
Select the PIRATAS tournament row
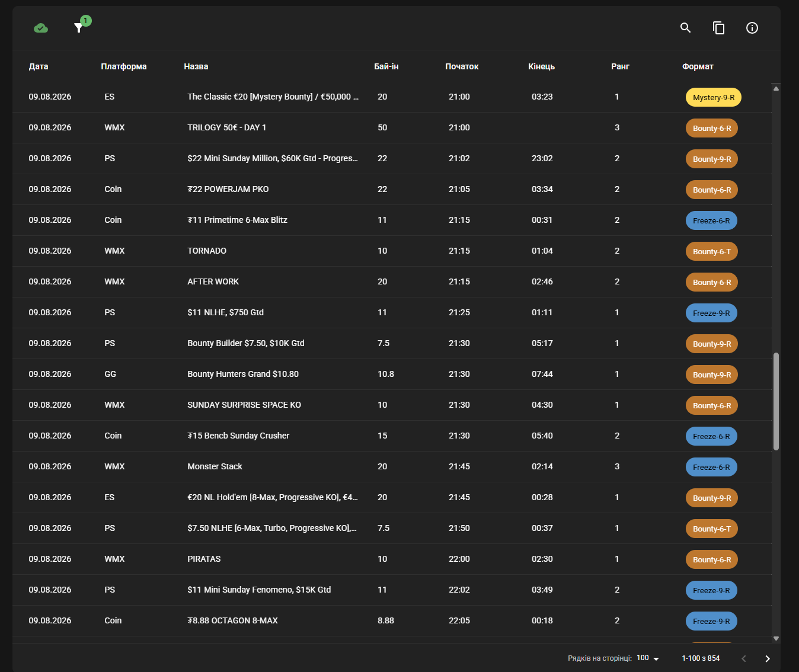[x=392, y=559]
